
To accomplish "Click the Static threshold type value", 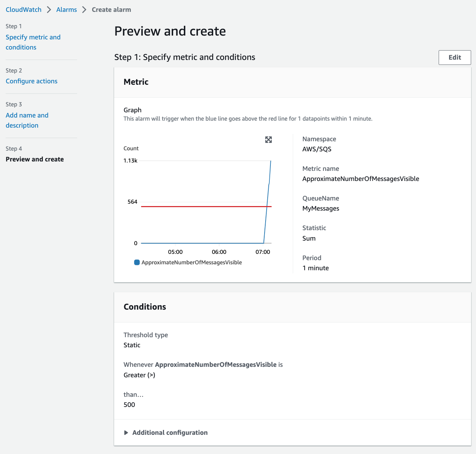I will pyautogui.click(x=132, y=345).
